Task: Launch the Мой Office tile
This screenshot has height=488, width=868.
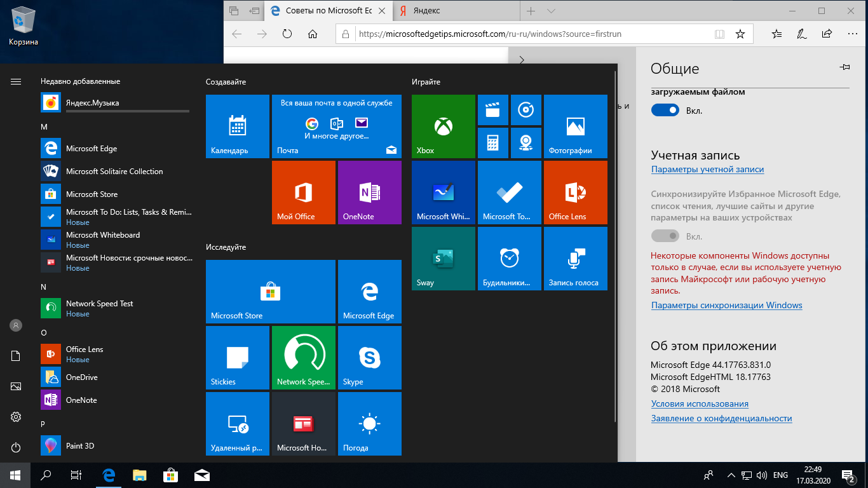Action: 304,193
